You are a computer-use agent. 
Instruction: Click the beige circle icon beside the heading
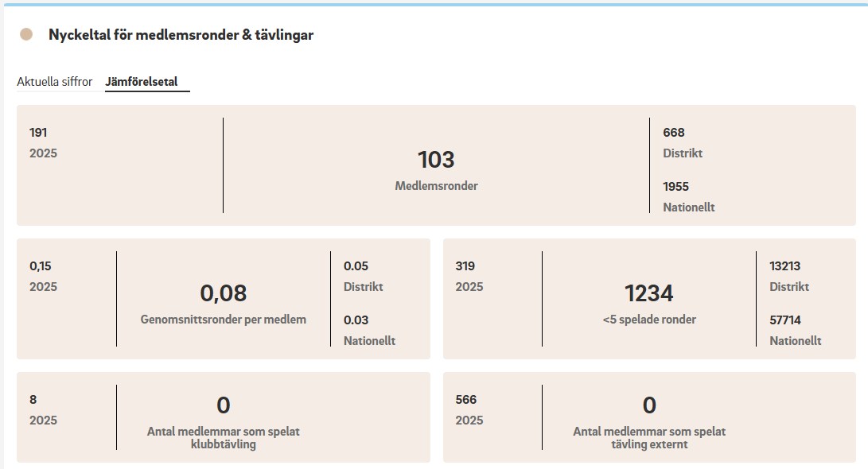(26, 35)
